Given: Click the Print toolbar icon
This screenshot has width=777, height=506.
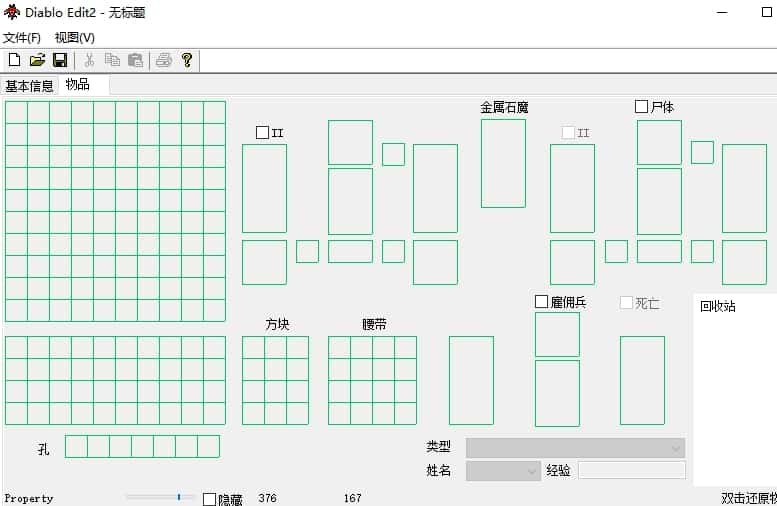Looking at the screenshot, I should tap(164, 60).
